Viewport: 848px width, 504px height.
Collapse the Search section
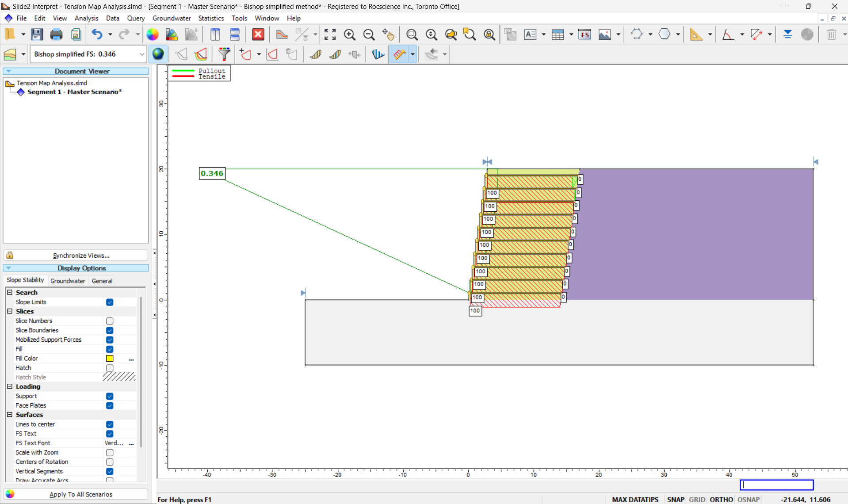(10, 292)
